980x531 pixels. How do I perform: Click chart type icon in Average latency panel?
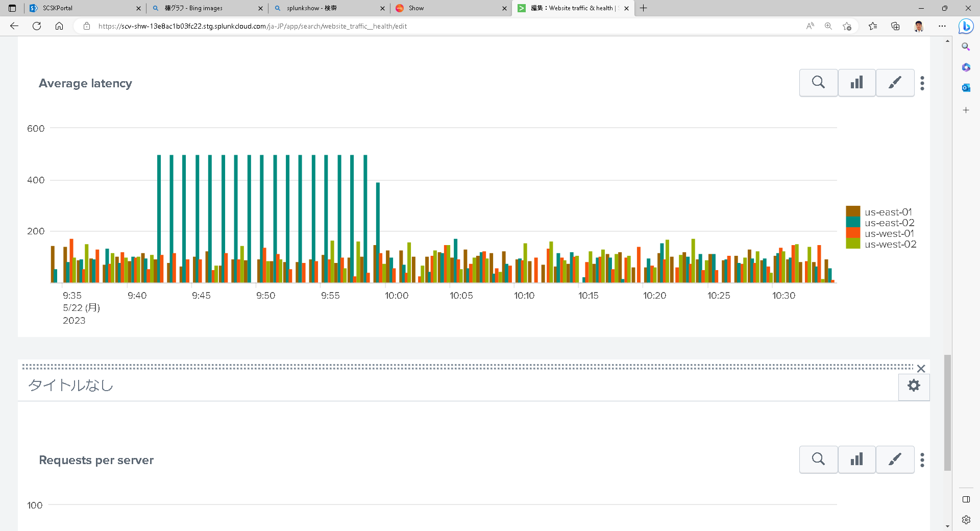click(856, 83)
